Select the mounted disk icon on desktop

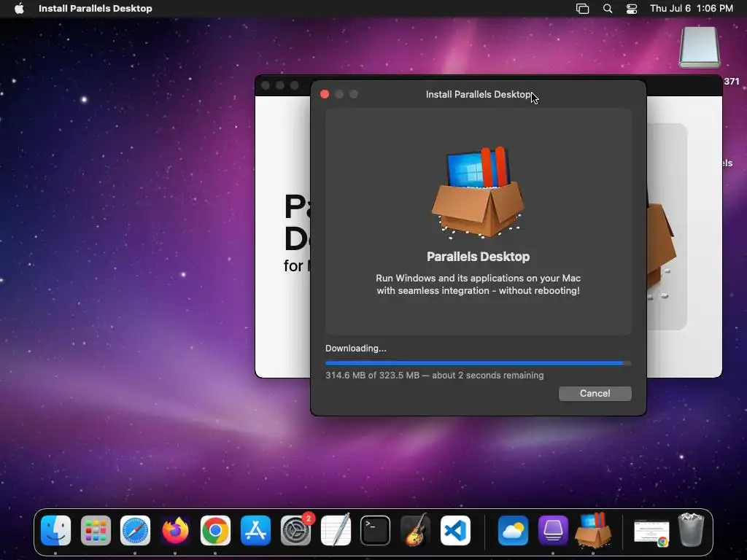(700, 47)
